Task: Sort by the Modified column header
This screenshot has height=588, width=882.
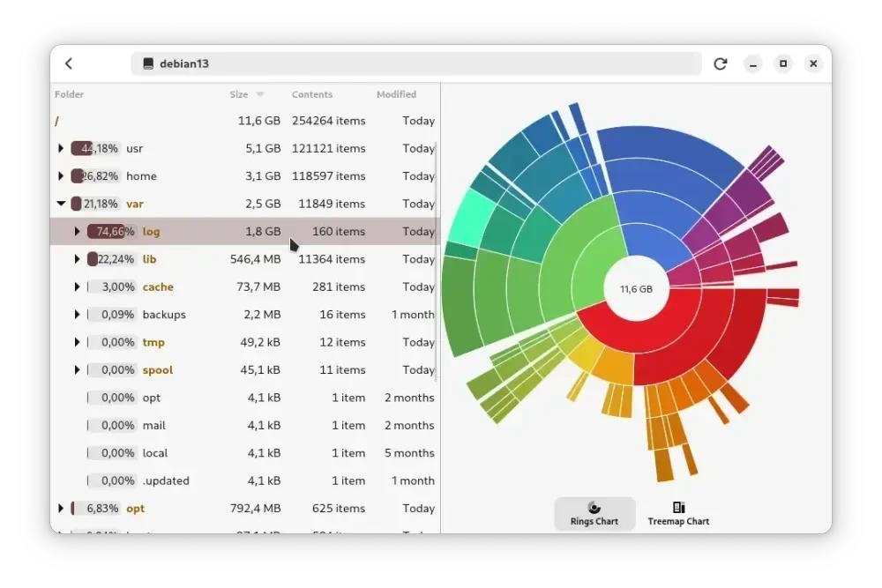Action: pyautogui.click(x=397, y=94)
